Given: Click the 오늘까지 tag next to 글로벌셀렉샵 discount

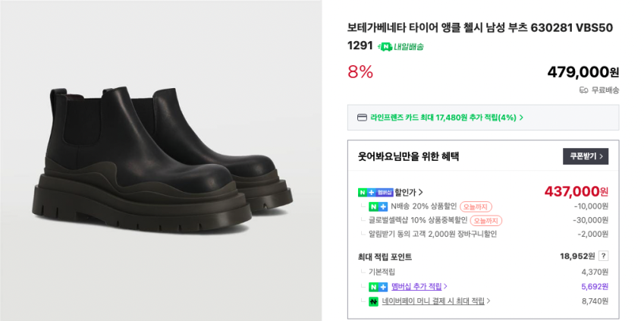Looking at the screenshot, I should (485, 221).
